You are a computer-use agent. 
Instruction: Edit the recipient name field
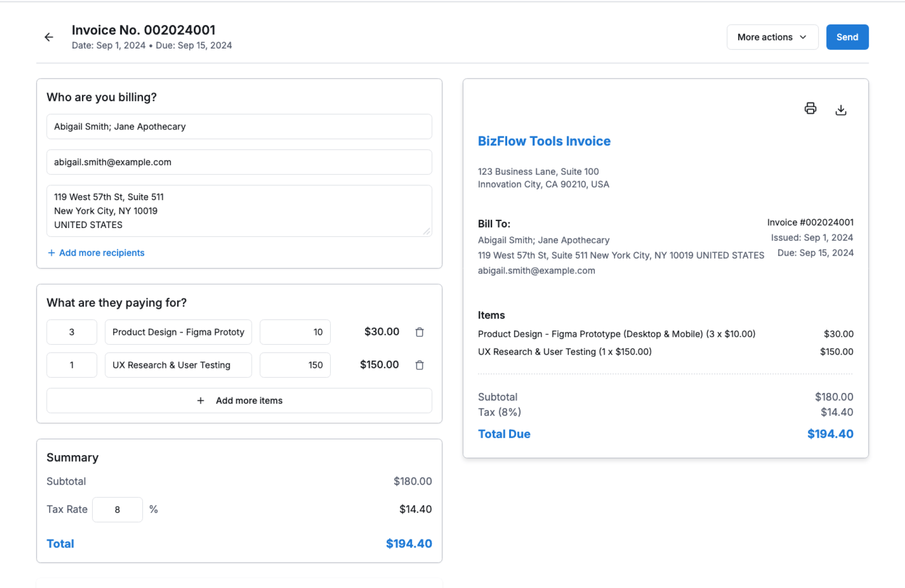239,127
